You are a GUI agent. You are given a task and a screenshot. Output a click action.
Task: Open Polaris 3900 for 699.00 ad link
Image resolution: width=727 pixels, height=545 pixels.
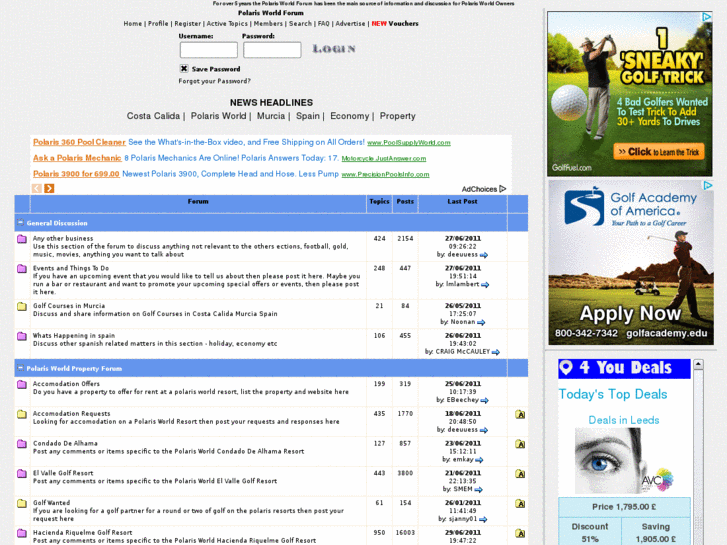[76, 174]
